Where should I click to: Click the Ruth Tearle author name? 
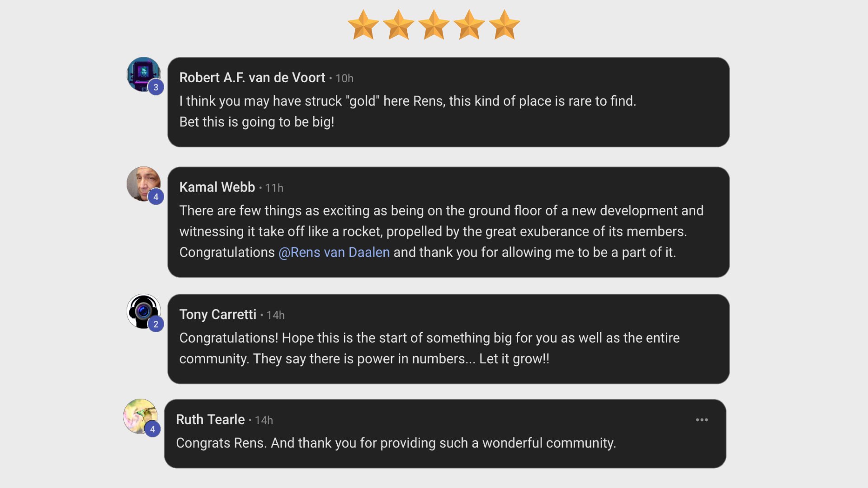tap(210, 420)
